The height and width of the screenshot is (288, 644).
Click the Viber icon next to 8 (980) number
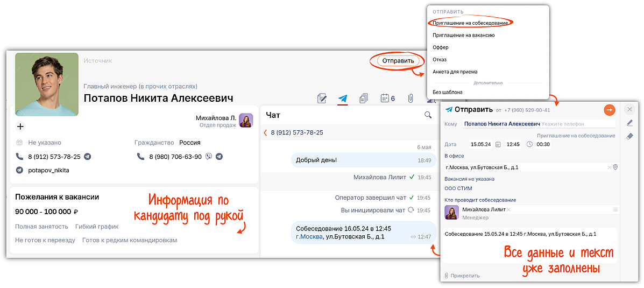click(x=209, y=157)
